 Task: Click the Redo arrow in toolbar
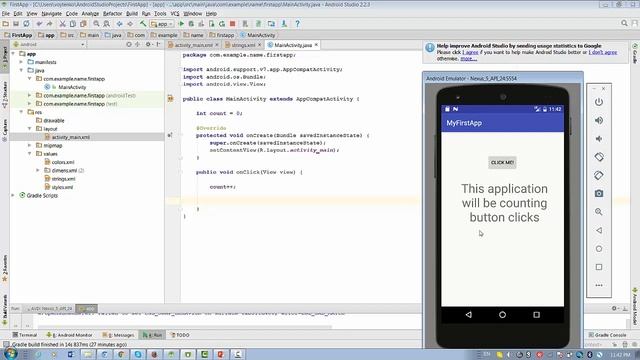pos(49,24)
